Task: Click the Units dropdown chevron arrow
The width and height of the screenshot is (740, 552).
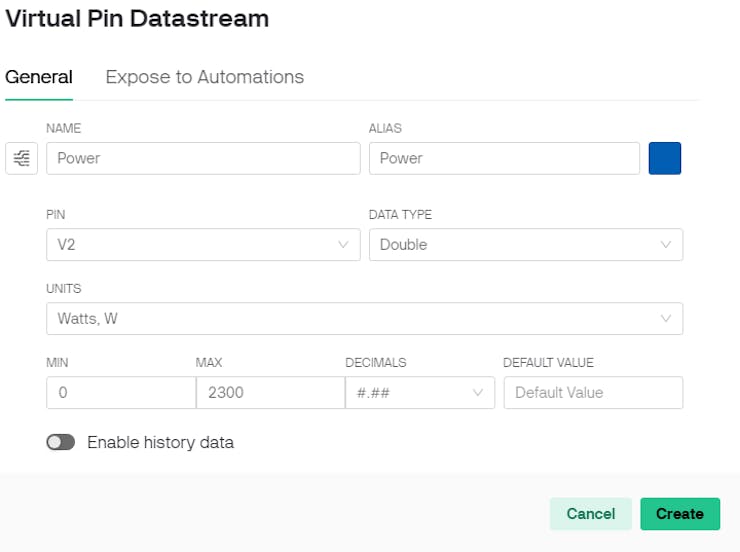Action: pos(666,318)
